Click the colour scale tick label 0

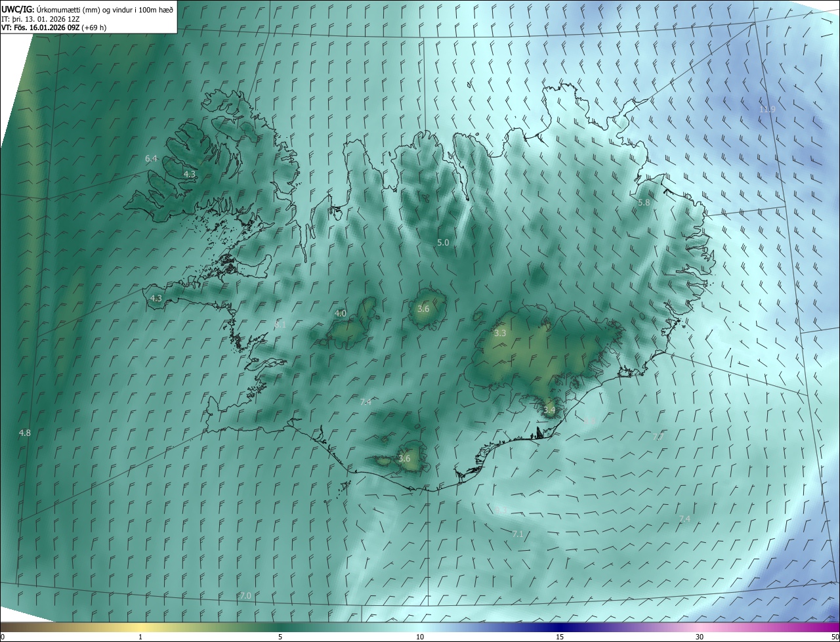coord(3,637)
